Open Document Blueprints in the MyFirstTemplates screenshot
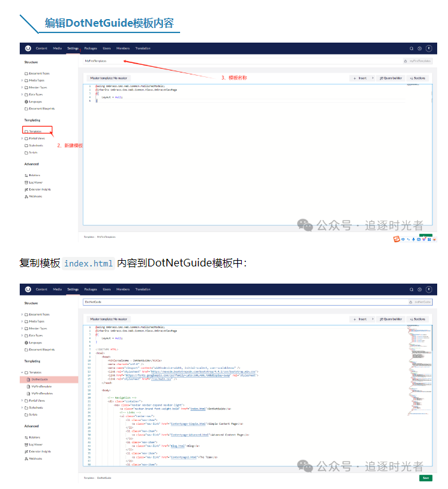This screenshot has height=489, width=448. 39,109
